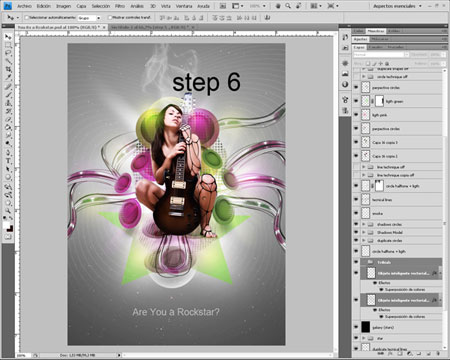Open collapsed Brushes panel icon
The width and height of the screenshot is (450, 360).
(345, 99)
